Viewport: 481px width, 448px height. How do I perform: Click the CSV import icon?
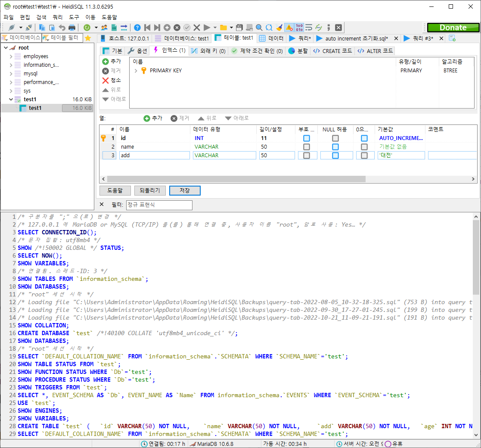click(x=114, y=28)
